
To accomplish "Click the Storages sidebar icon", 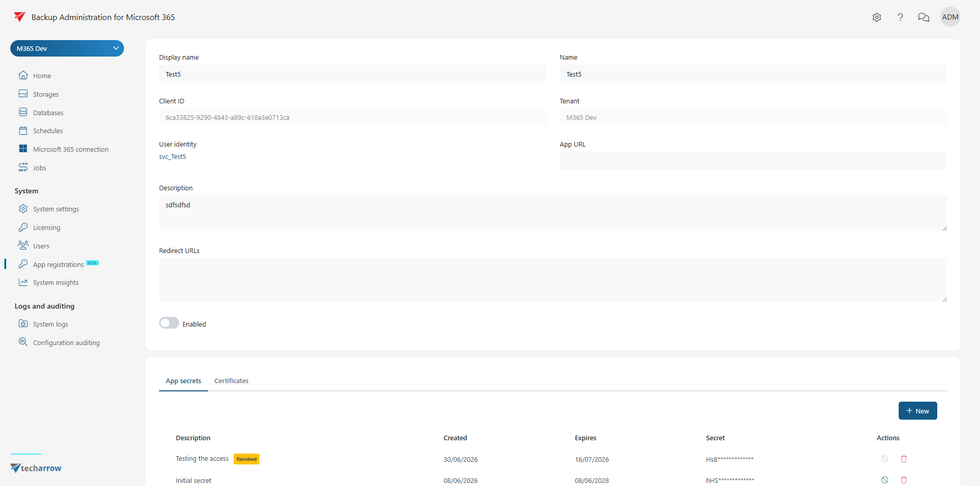I will click(23, 94).
